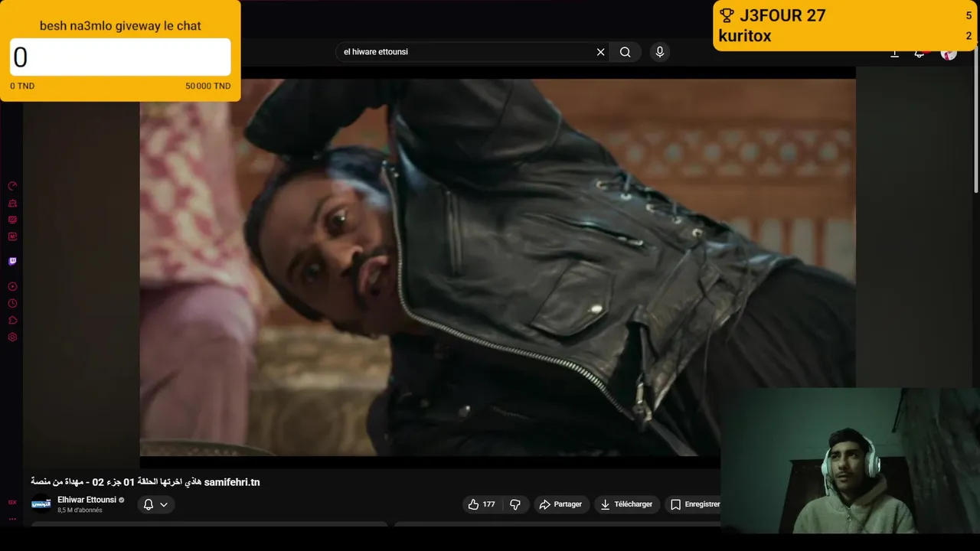980x551 pixels.
Task: Click the magnifier search button
Action: point(626,52)
